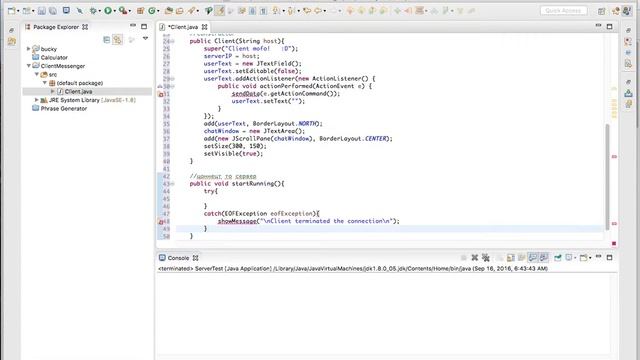This screenshot has width=640, height=360.
Task: Open the Open Console dropdown
Action: 590,258
